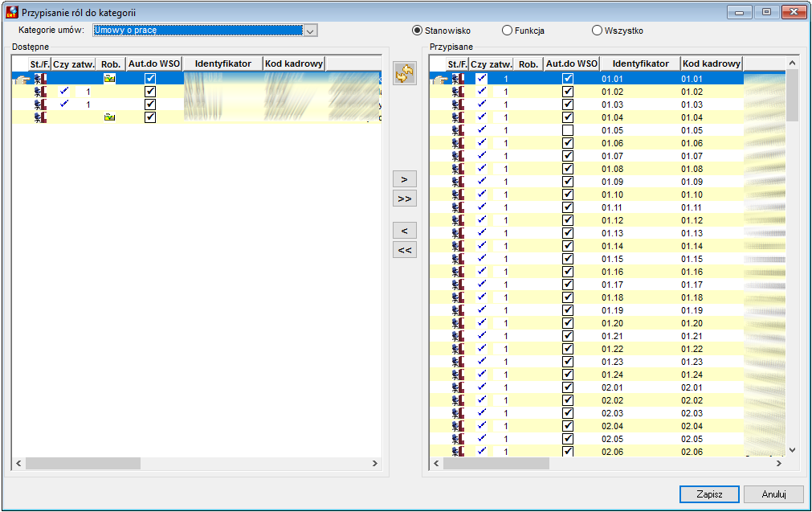Click the blue approval checkmark in row 01.09

[x=482, y=182]
